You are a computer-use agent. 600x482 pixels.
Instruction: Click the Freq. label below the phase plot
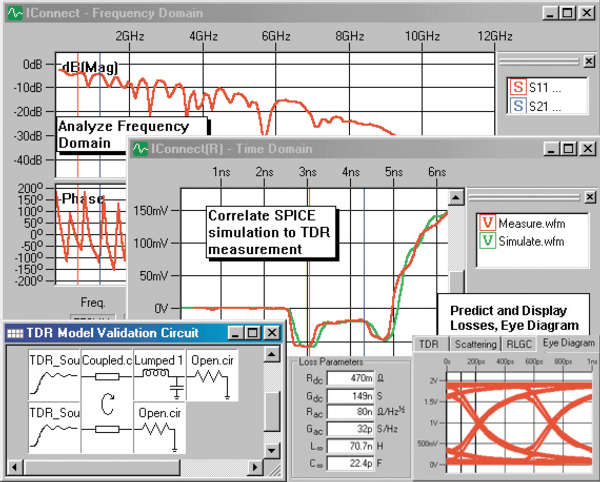(x=92, y=303)
